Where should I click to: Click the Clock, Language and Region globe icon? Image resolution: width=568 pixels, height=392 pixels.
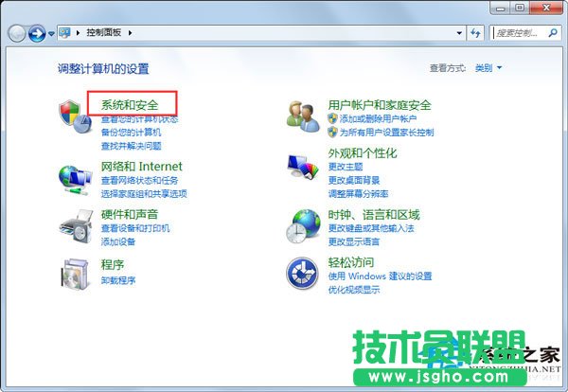303,226
